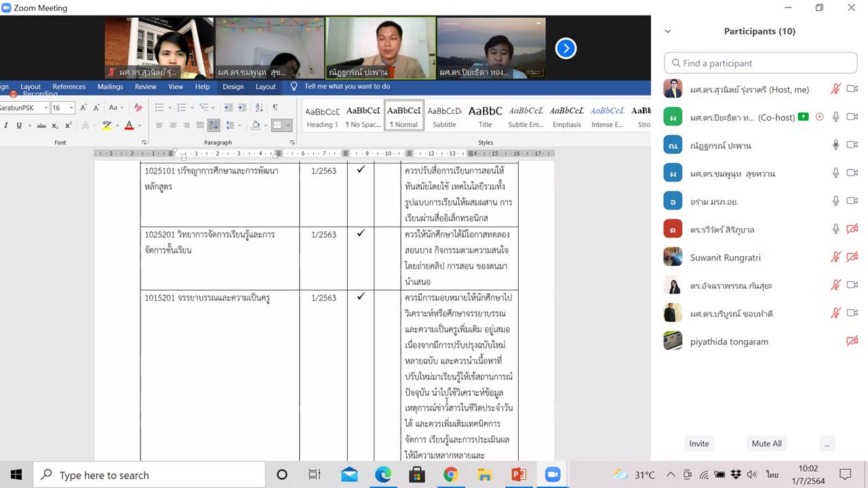Clear all formatting with eraser icon
Image resolution: width=868 pixels, height=488 pixels.
click(x=138, y=108)
